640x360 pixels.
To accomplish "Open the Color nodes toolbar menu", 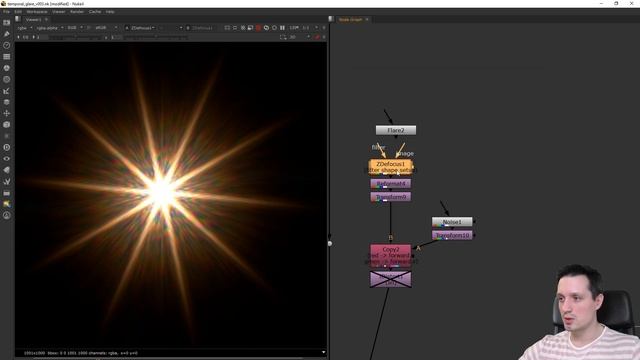I will tap(7, 68).
